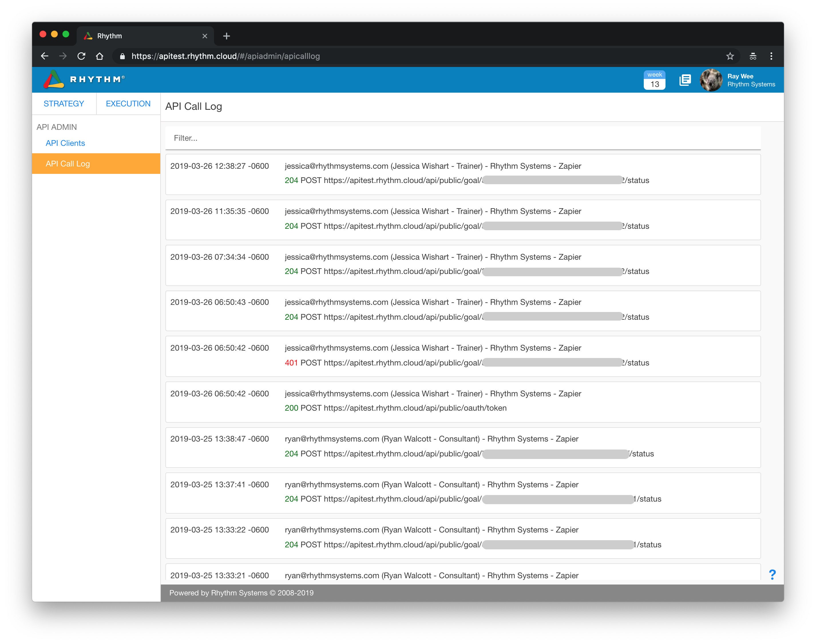The width and height of the screenshot is (816, 644).
Task: Open API Clients in the sidebar
Action: point(65,143)
